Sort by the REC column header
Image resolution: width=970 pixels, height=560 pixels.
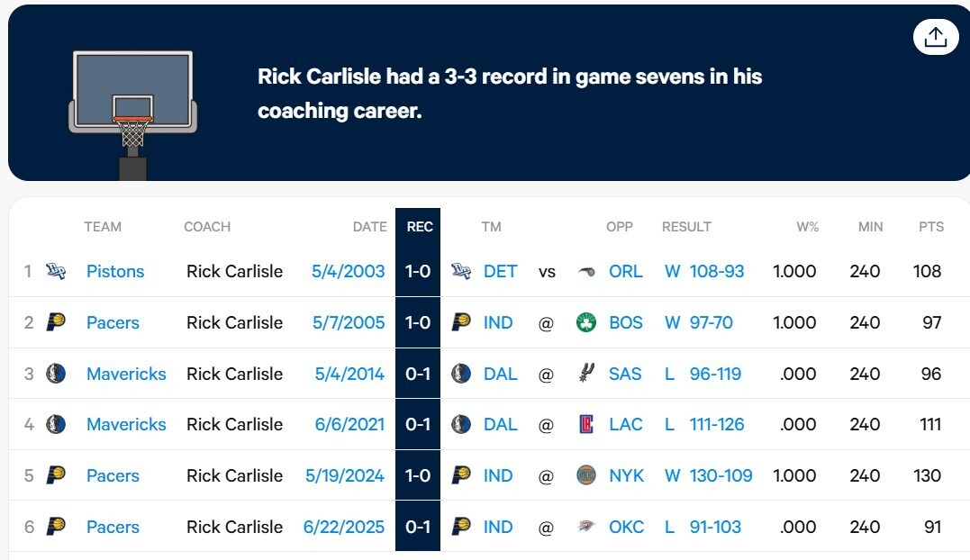[x=419, y=227]
